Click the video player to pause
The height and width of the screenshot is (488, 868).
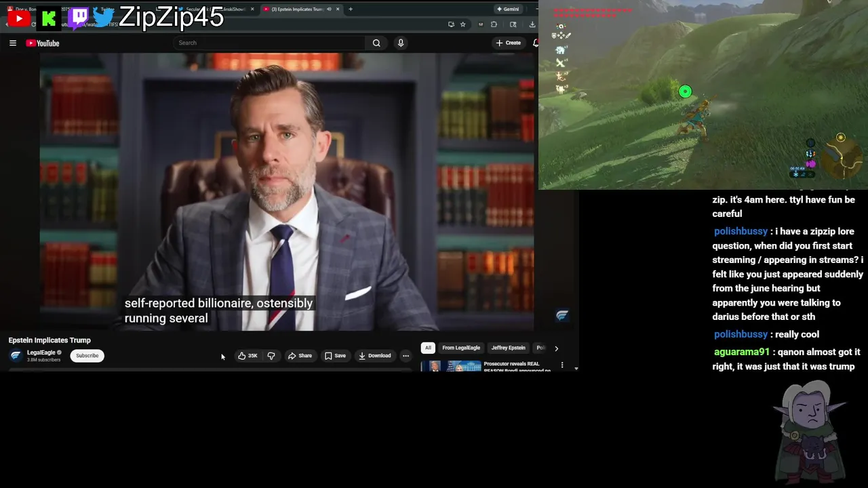pyautogui.click(x=287, y=192)
